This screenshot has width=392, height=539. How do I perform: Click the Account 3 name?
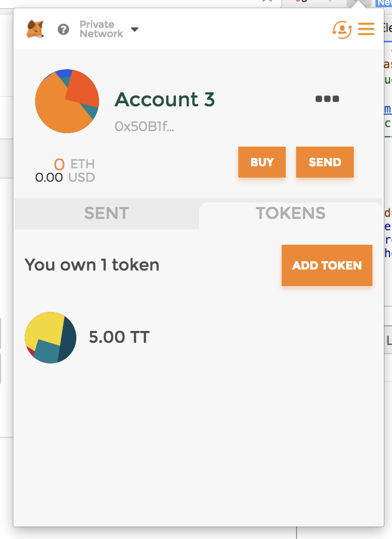click(x=165, y=99)
